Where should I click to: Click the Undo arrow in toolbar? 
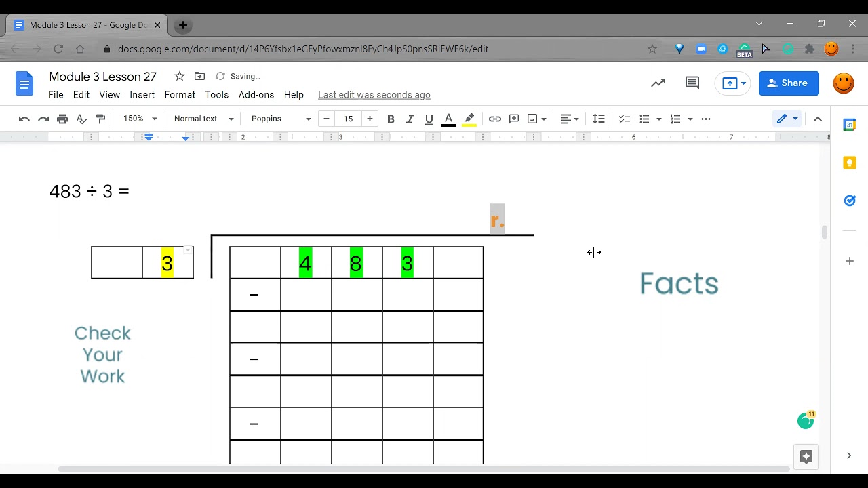[24, 119]
